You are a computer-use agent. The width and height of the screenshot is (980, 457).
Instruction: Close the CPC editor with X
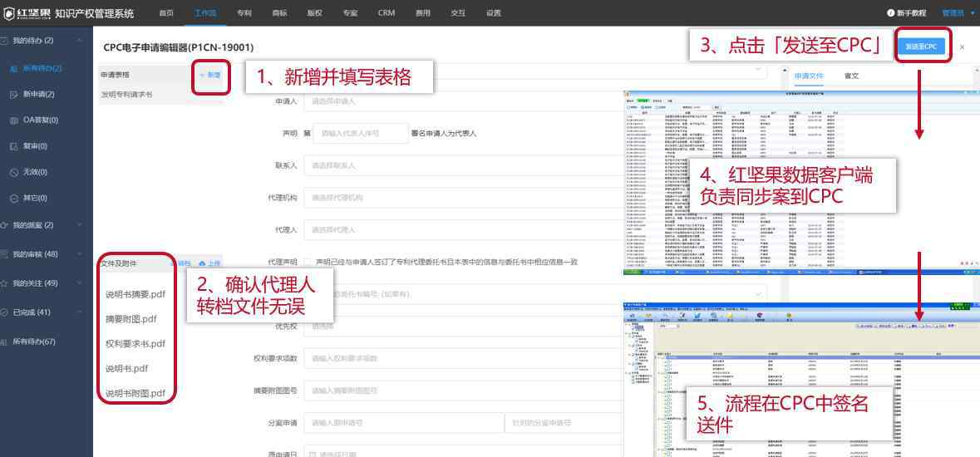click(x=962, y=47)
